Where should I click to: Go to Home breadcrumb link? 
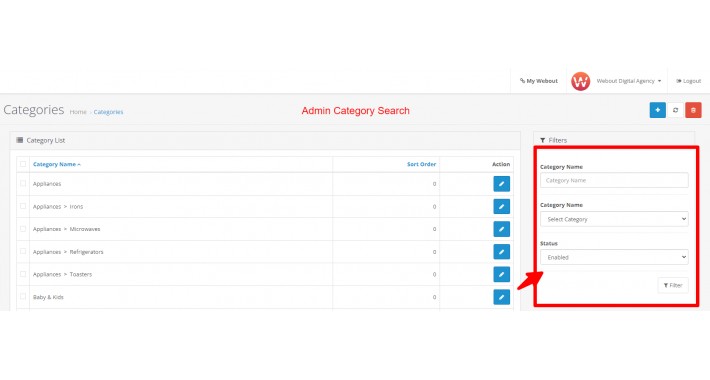click(78, 112)
